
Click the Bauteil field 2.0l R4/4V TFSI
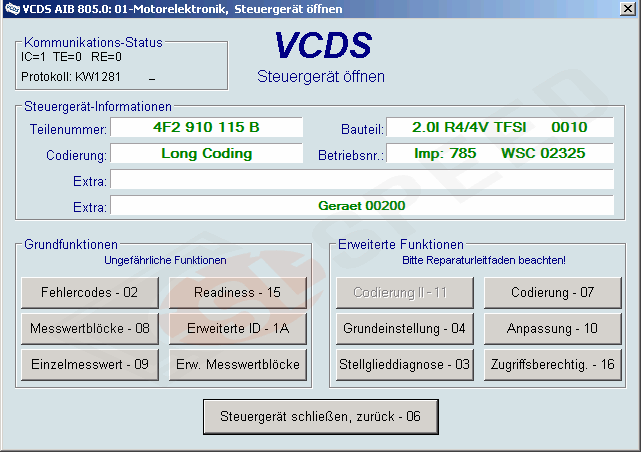[500, 127]
